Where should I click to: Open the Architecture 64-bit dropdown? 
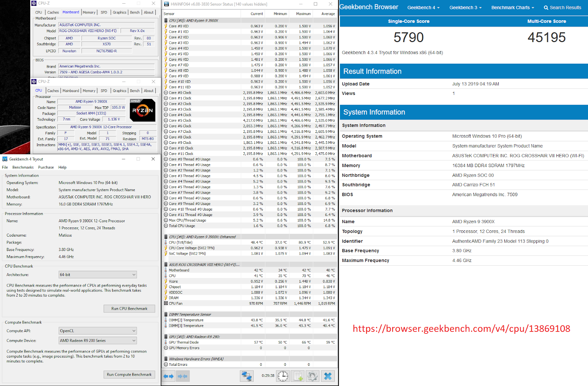click(x=98, y=275)
